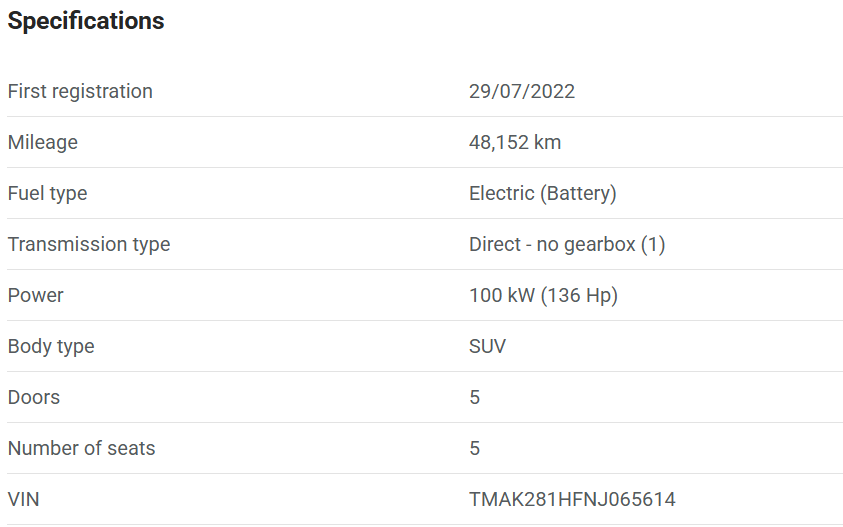Click the (1) footnote marker

(x=653, y=244)
